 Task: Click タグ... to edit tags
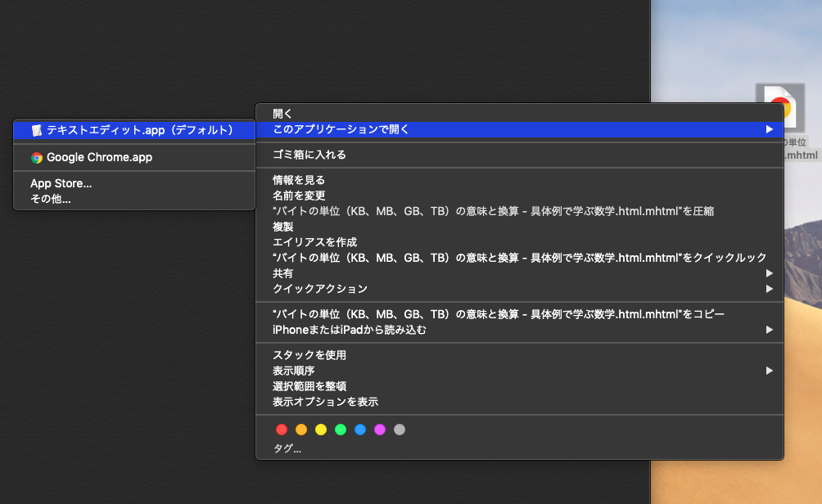click(287, 448)
